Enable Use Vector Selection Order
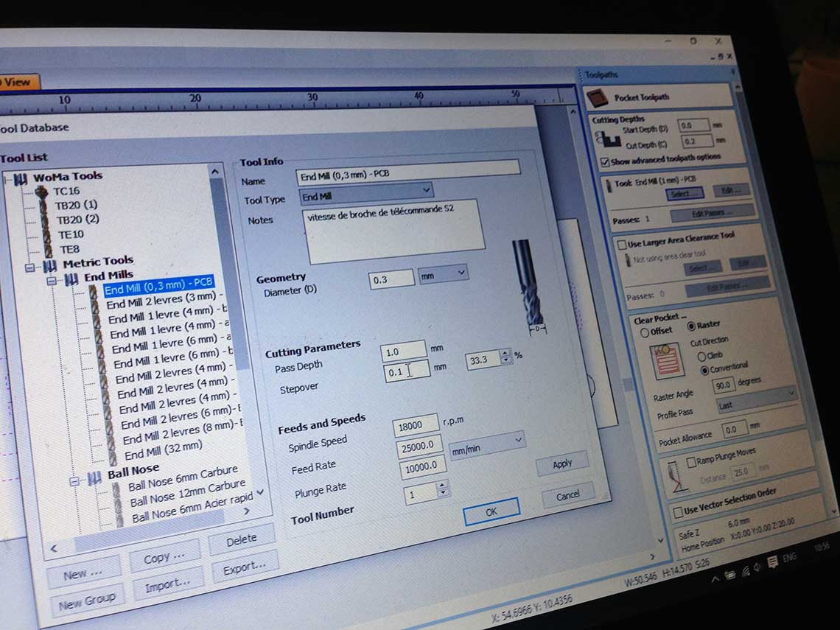The height and width of the screenshot is (630, 840). [678, 513]
